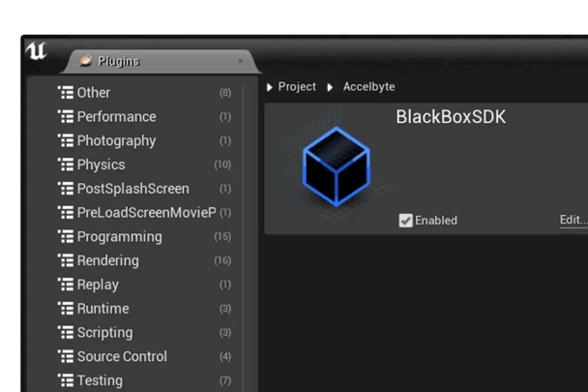This screenshot has height=392, width=588.
Task: Click the (10) count next to Physics
Action: pyautogui.click(x=222, y=165)
